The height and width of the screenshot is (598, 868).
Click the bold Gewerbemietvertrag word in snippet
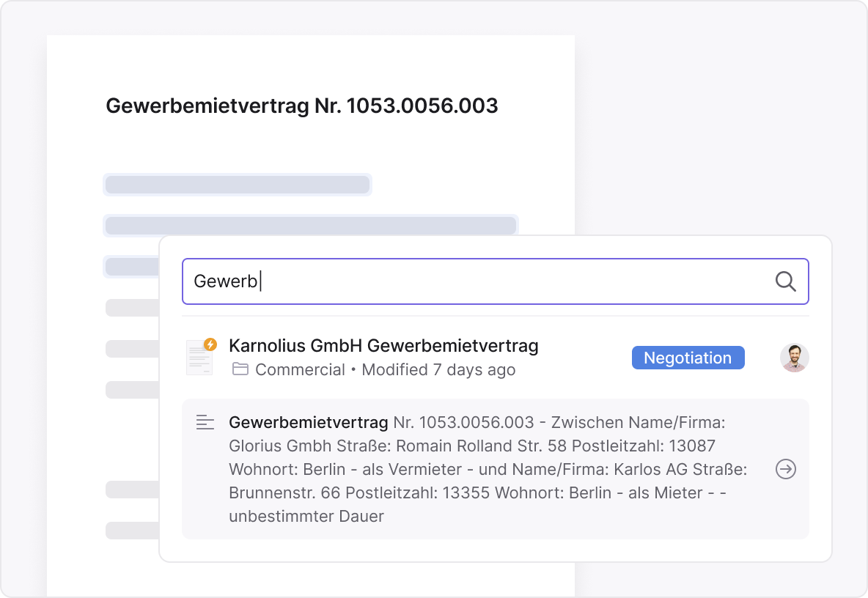pyautogui.click(x=308, y=423)
